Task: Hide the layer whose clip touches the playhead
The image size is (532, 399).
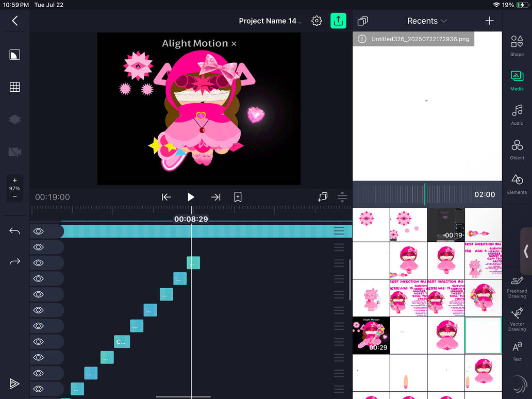Action: [38, 263]
